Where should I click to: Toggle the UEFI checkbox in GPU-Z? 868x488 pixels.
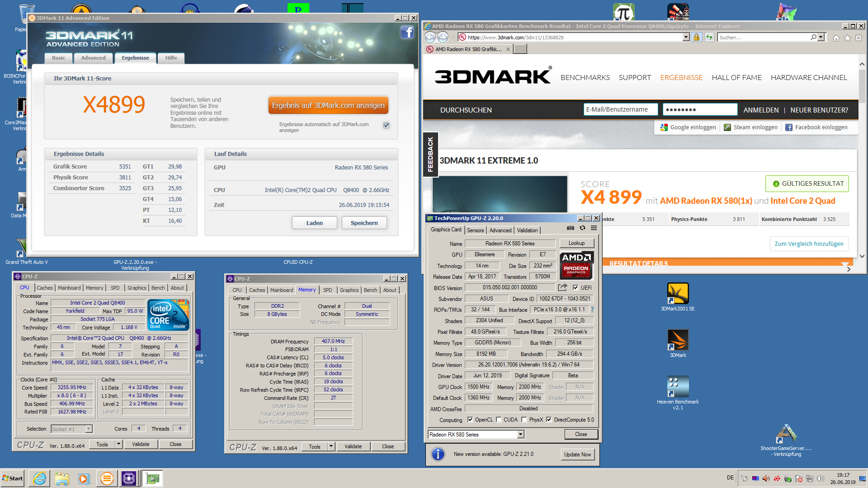576,287
